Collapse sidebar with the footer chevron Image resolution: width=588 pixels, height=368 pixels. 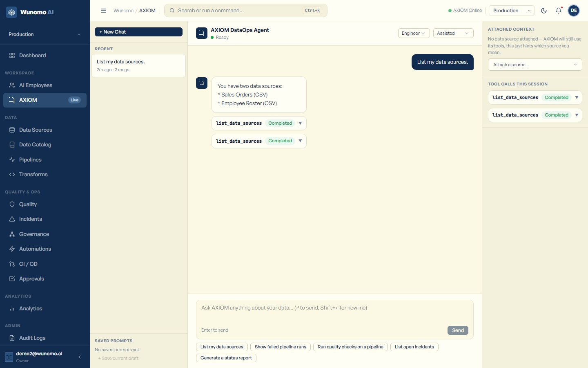[80, 357]
